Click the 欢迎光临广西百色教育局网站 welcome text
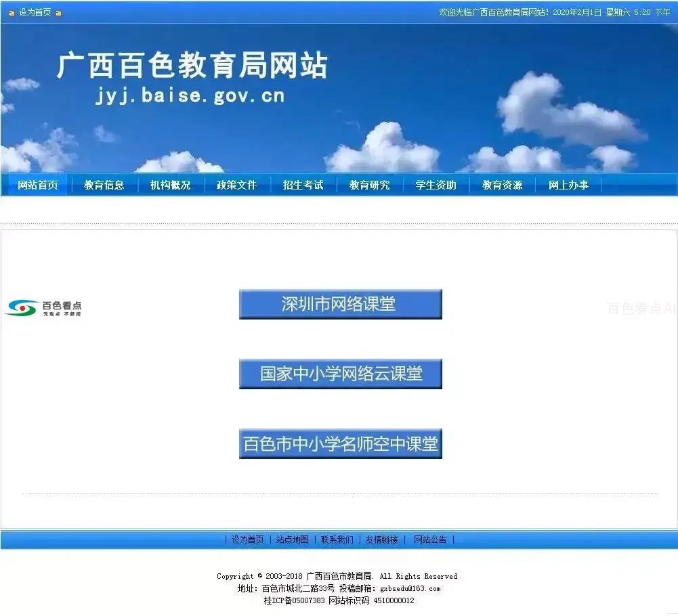The height and width of the screenshot is (616, 678). pyautogui.click(x=494, y=13)
